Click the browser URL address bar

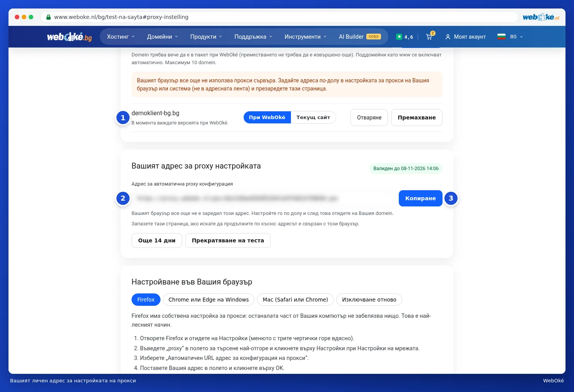(x=279, y=17)
